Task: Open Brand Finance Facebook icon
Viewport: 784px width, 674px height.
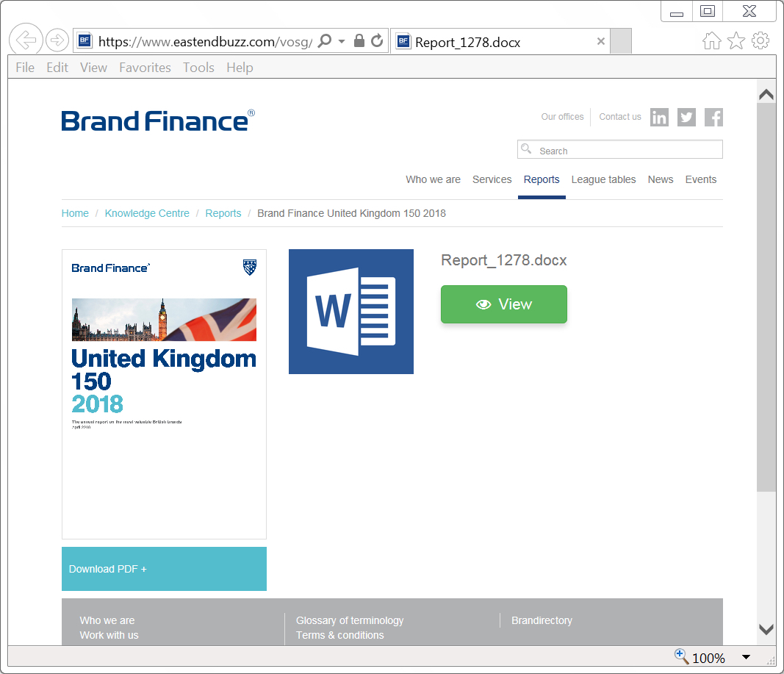Action: pos(713,118)
